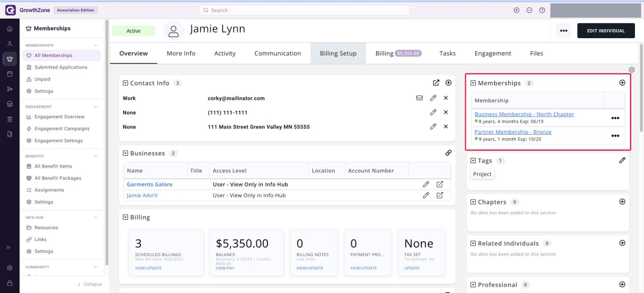Image resolution: width=644 pixels, height=293 pixels.
Task: Collapse the ENGAGEMENT sidebar group
Action: click(x=96, y=107)
